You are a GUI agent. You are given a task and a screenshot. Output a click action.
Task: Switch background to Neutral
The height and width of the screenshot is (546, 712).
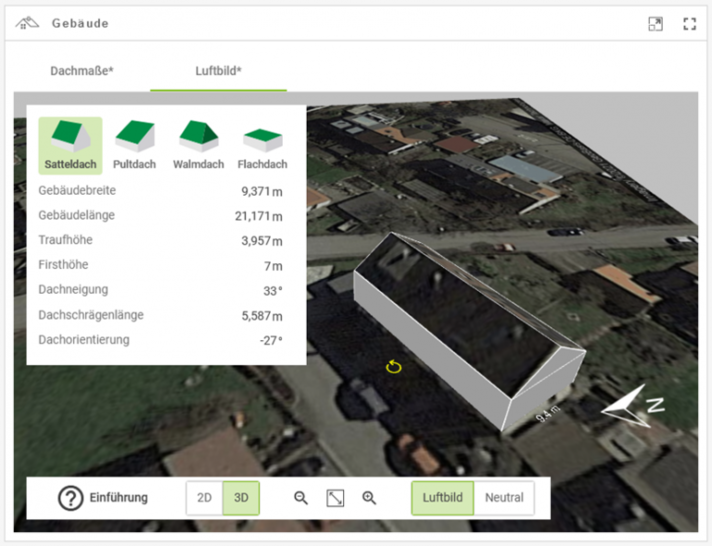point(504,498)
